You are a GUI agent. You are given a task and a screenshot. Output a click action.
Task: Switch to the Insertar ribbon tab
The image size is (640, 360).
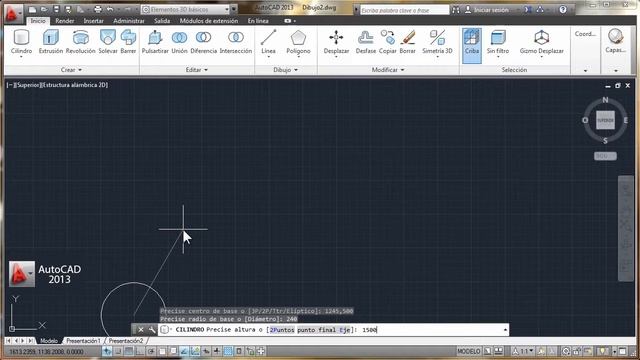pos(93,20)
